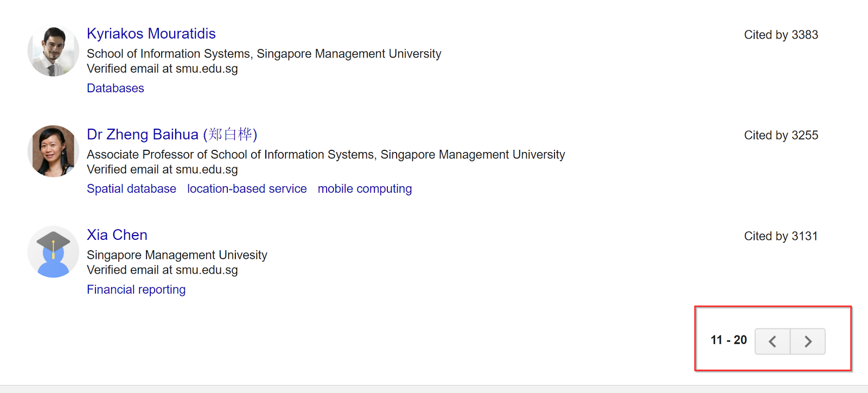Click the Cited by 3383 text
This screenshot has width=868, height=393.
pyautogui.click(x=781, y=35)
